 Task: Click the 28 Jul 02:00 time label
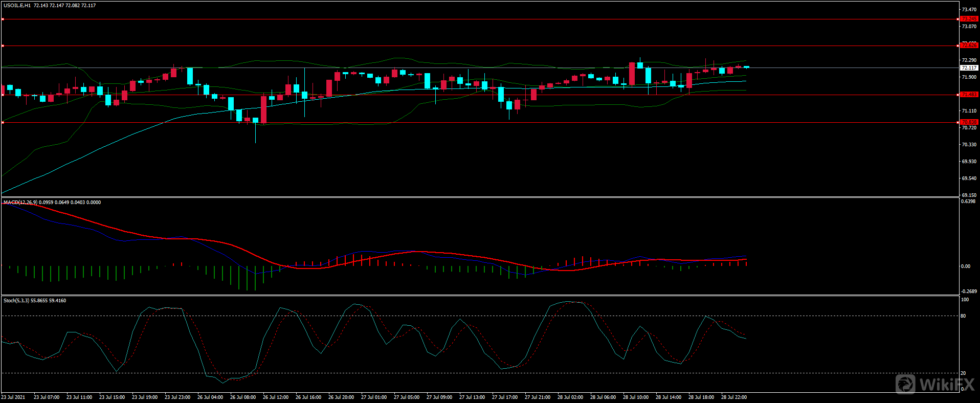570,397
